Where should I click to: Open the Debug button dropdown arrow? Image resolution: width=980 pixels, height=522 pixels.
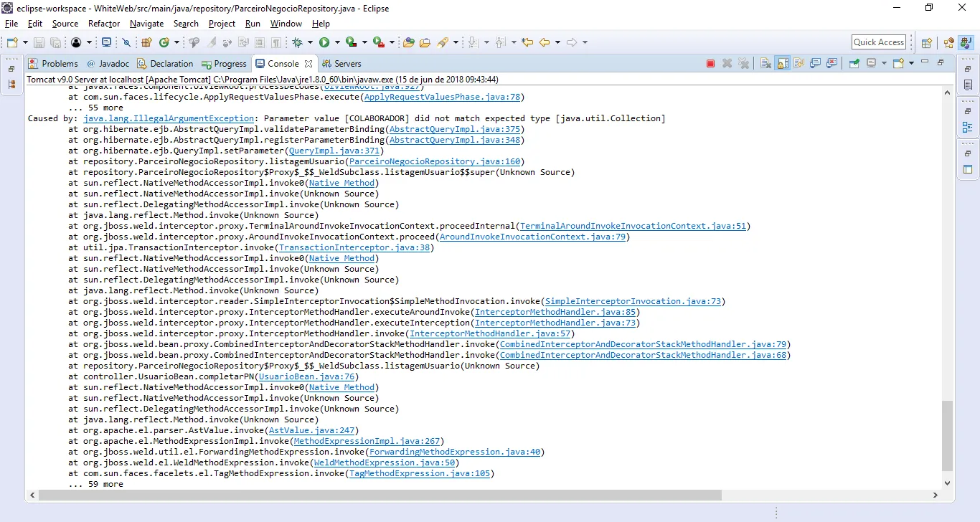[x=309, y=42]
